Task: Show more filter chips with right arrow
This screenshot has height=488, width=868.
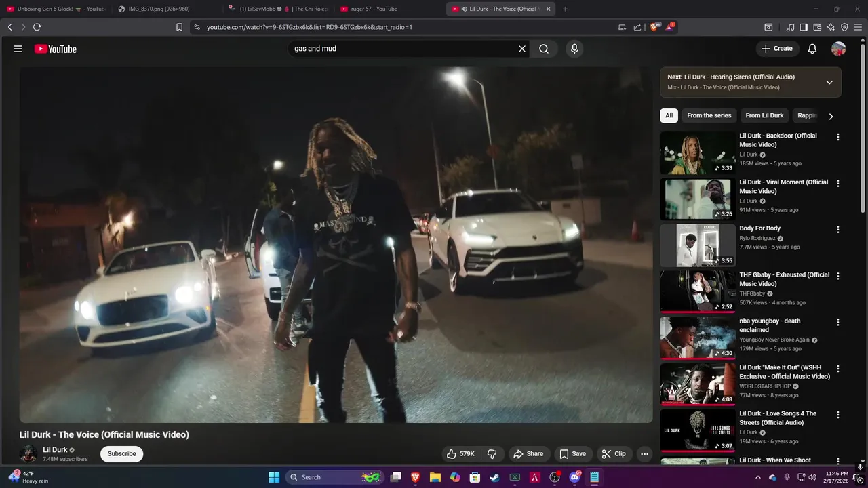Action: 831,116
